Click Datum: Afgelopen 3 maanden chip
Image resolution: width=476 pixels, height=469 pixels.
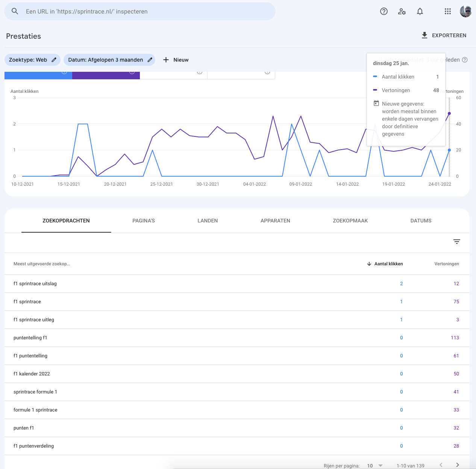tap(109, 60)
